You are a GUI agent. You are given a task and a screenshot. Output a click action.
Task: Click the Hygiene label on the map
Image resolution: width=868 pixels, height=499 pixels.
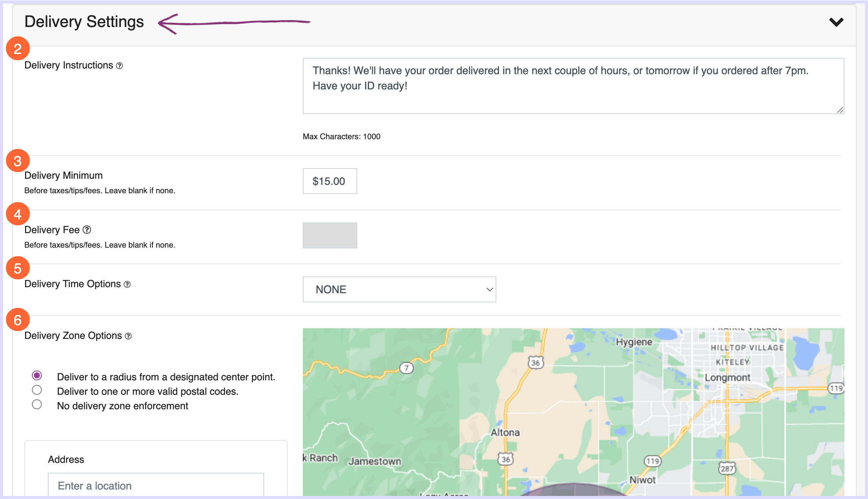tap(634, 342)
